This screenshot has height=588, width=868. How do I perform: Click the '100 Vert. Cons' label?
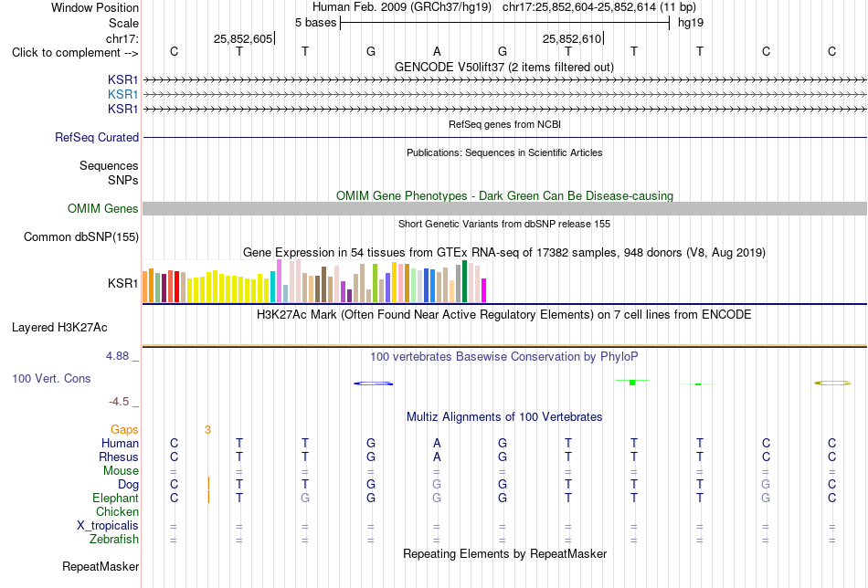pos(51,378)
